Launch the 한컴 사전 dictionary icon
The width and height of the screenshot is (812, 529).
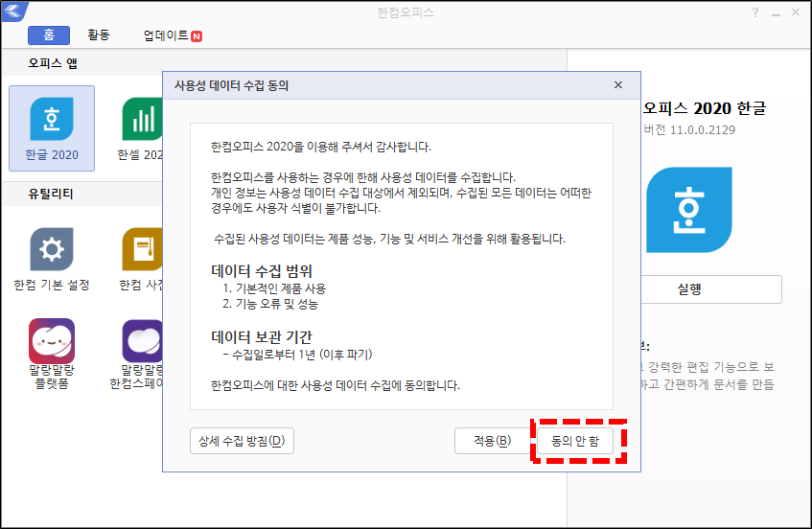(x=142, y=249)
